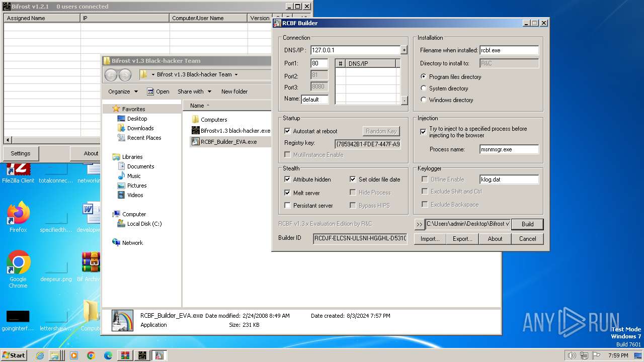Image resolution: width=644 pixels, height=362 pixels.
Task: Click plus button to add DNS/IP
Action: click(x=404, y=50)
